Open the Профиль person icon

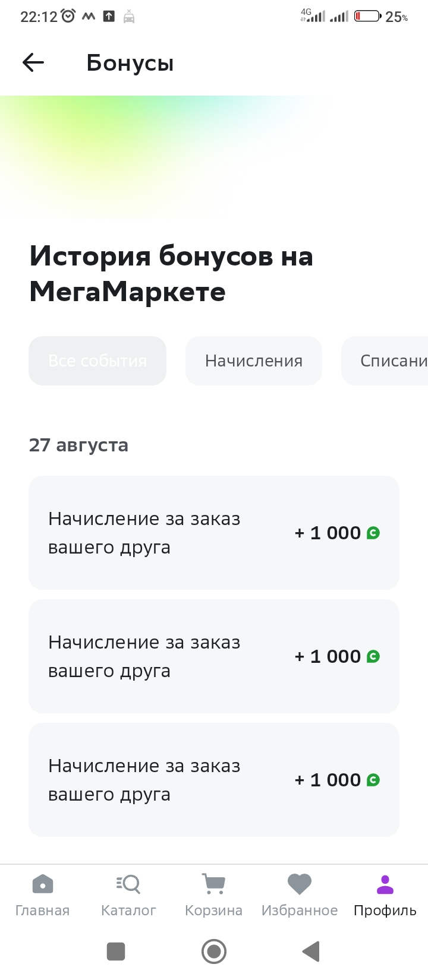[x=385, y=884]
